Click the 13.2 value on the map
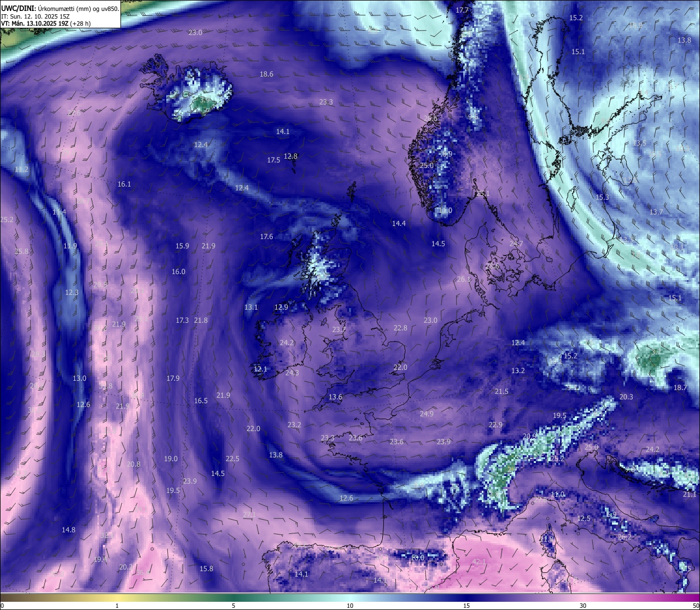700x610 pixels. [518, 371]
